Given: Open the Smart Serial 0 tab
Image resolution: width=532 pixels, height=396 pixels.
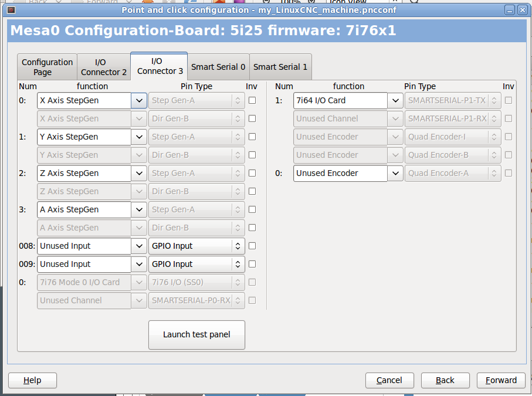Looking at the screenshot, I should [x=218, y=67].
